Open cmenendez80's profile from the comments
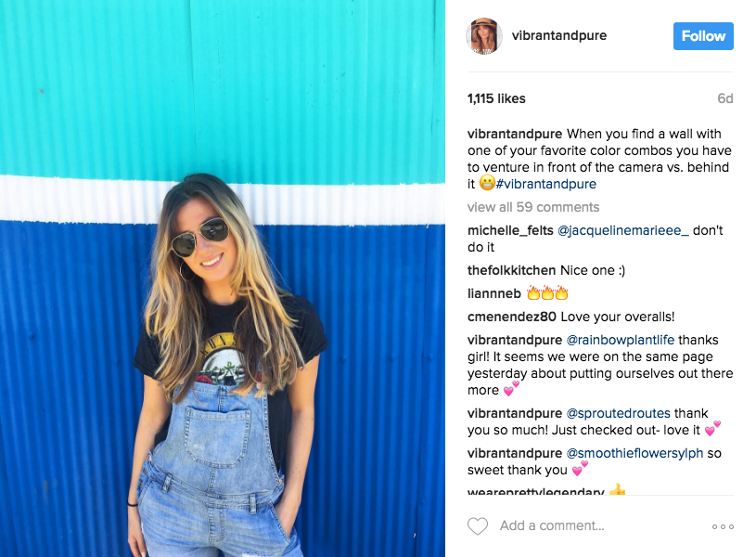756x557 pixels. [511, 317]
